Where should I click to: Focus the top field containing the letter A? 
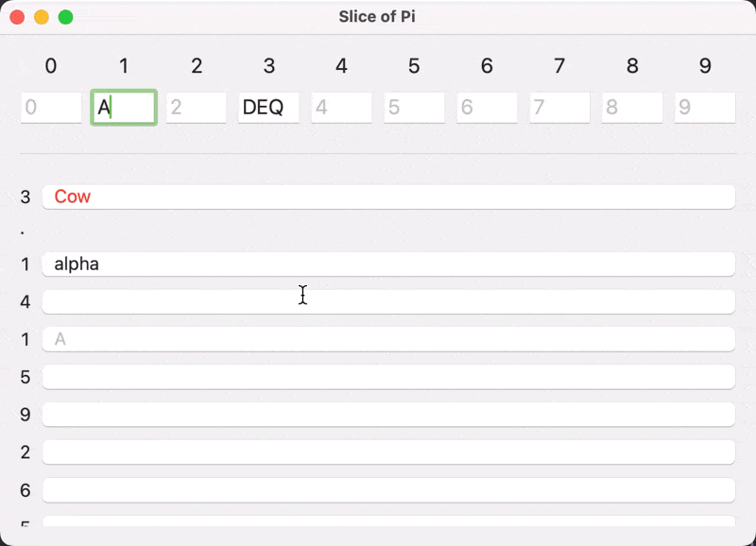click(x=124, y=108)
